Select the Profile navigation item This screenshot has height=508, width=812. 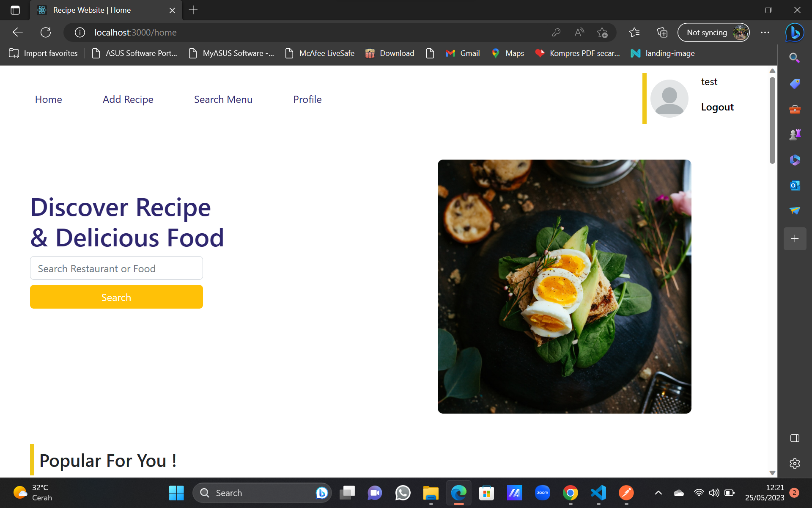pyautogui.click(x=307, y=99)
